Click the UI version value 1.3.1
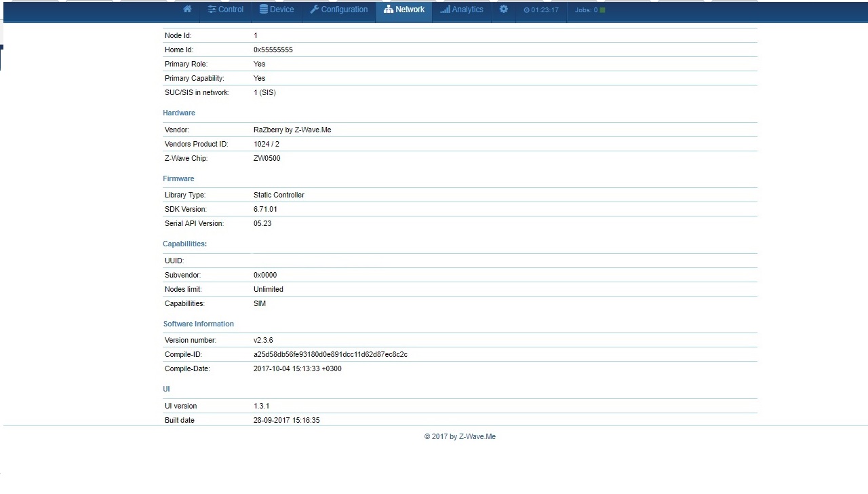Viewport: 868px width, 494px height. [x=261, y=406]
